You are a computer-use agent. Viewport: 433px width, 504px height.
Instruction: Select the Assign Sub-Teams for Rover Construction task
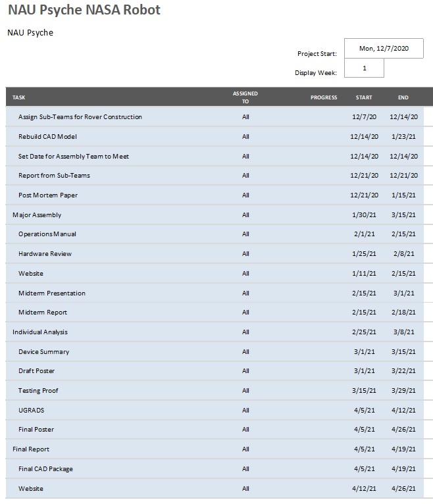pyautogui.click(x=80, y=117)
